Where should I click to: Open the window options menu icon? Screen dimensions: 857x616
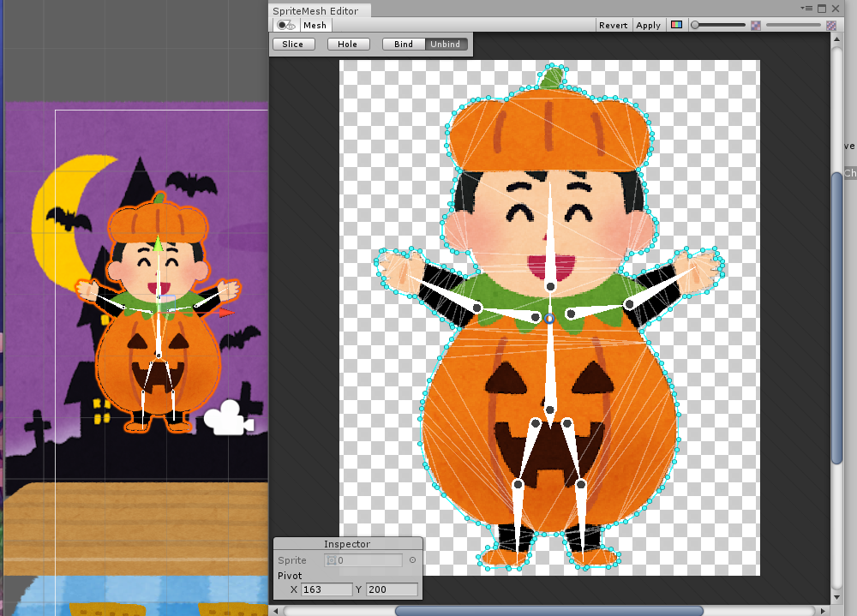[x=806, y=9]
